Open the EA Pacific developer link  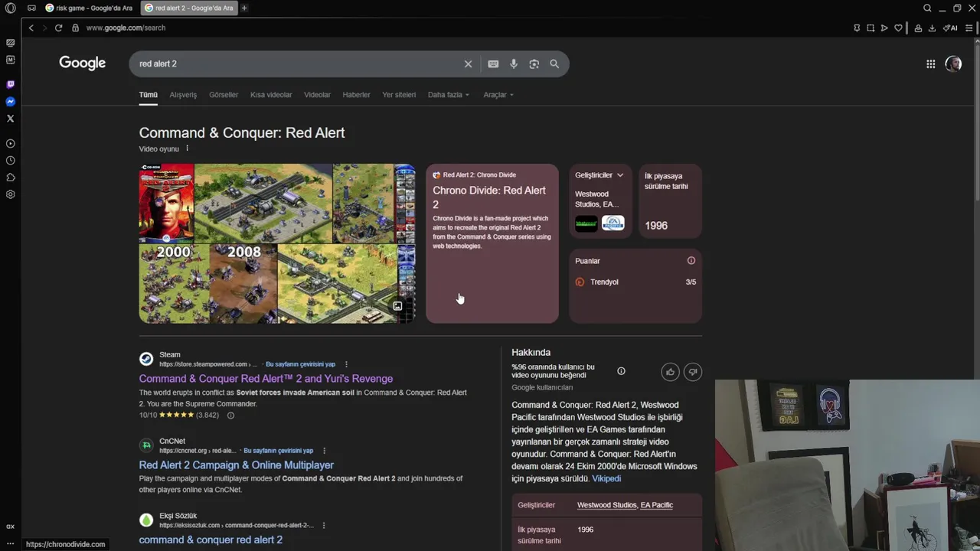tap(657, 505)
